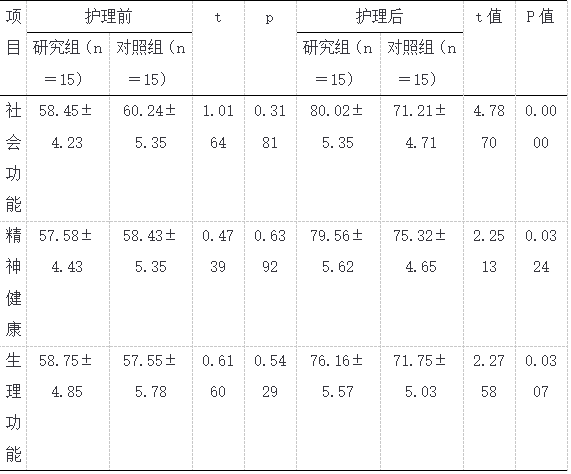The height and width of the screenshot is (474, 571).
Task: Click the cell with 58.45±4.23
Action: tap(68, 158)
